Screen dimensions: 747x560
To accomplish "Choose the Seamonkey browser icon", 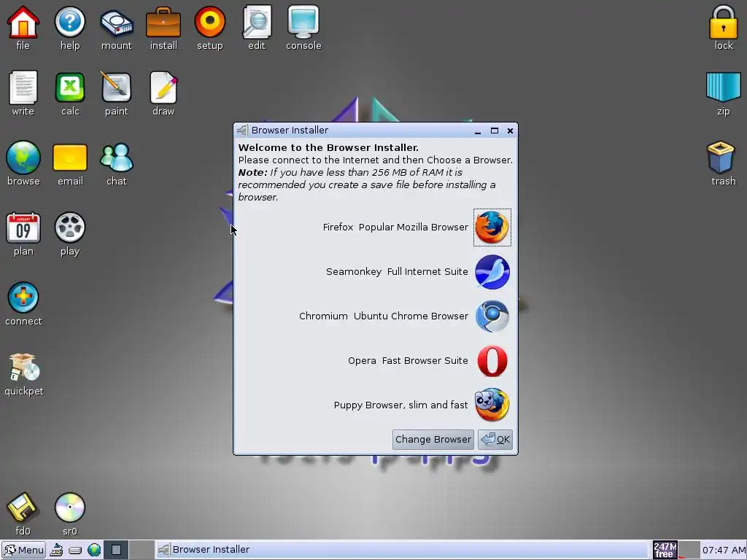I will point(492,272).
